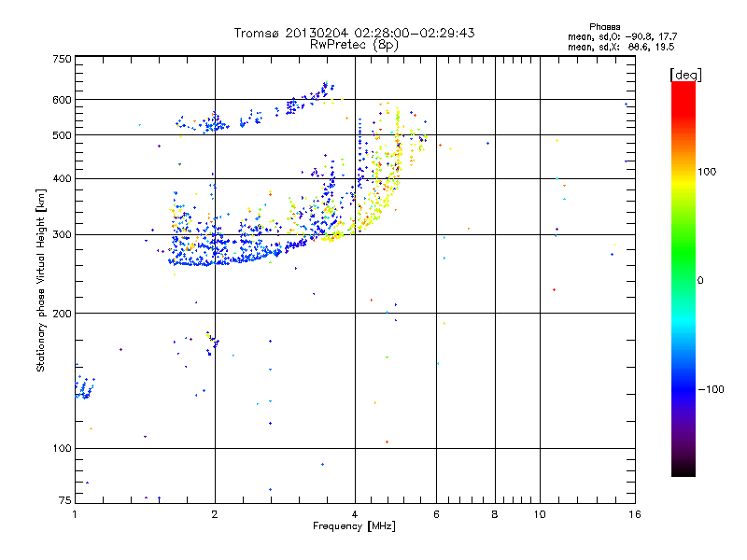
Task: Click the blue echo cluster near 1 MHz, 130 km
Action: 84,388
